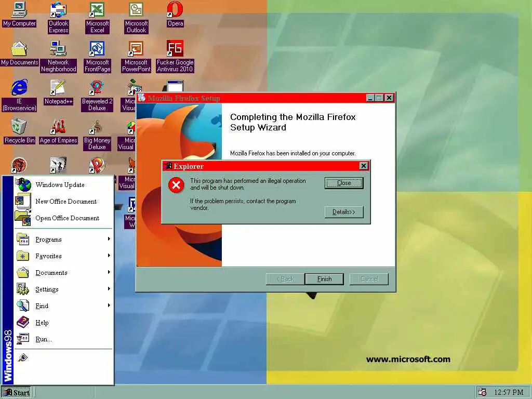Image resolution: width=532 pixels, height=399 pixels.
Task: Click the greyed-out Cancel button in Setup
Action: pyautogui.click(x=369, y=279)
